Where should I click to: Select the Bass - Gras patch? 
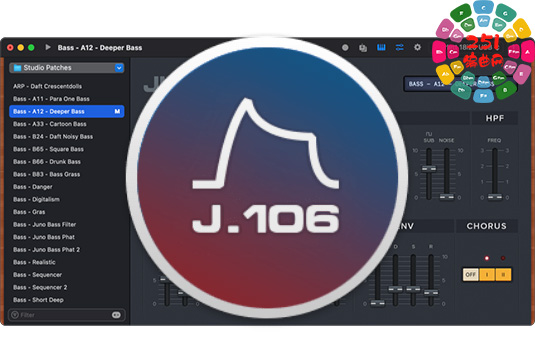(29, 212)
